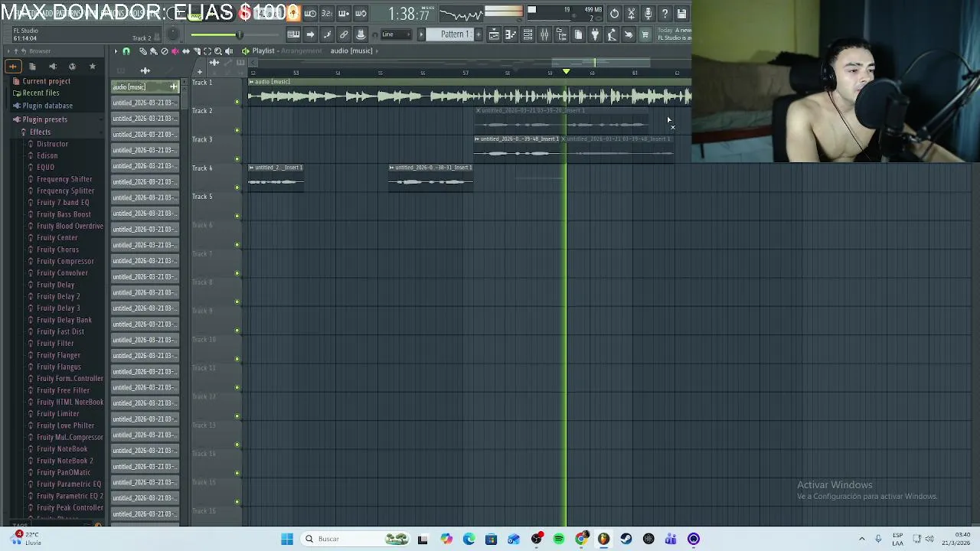Open Plugin database in browser
The width and height of the screenshot is (980, 551).
[x=47, y=106]
